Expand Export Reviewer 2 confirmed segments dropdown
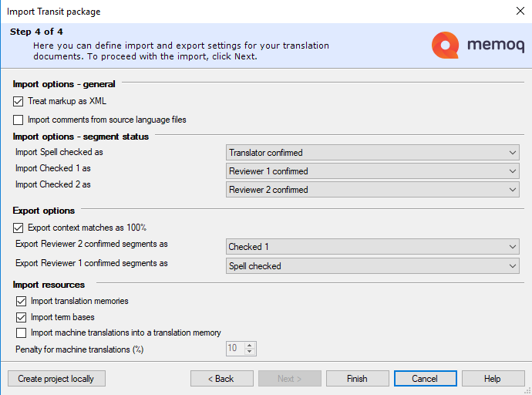532x395 pixels. [x=372, y=247]
